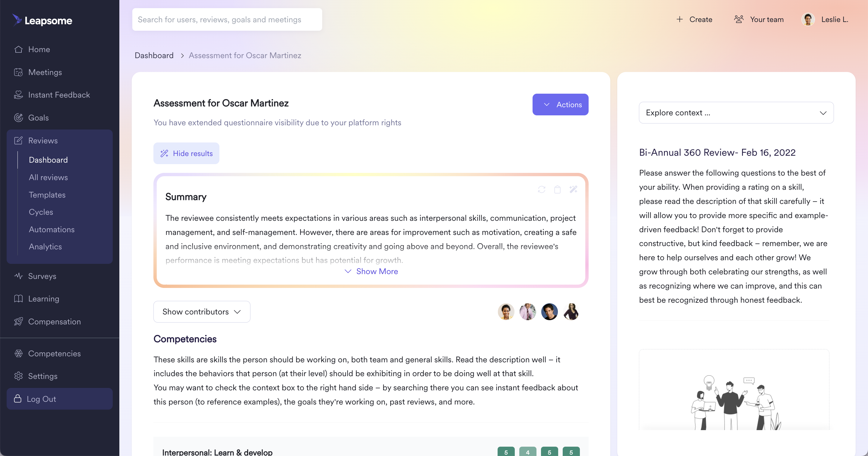Go to Instant Feedback in sidebar
This screenshot has width=868, height=456.
point(59,95)
